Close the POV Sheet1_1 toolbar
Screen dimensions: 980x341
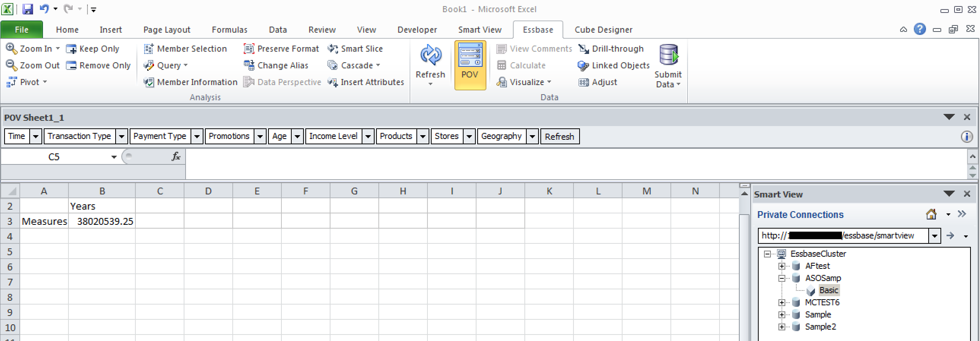[967, 117]
